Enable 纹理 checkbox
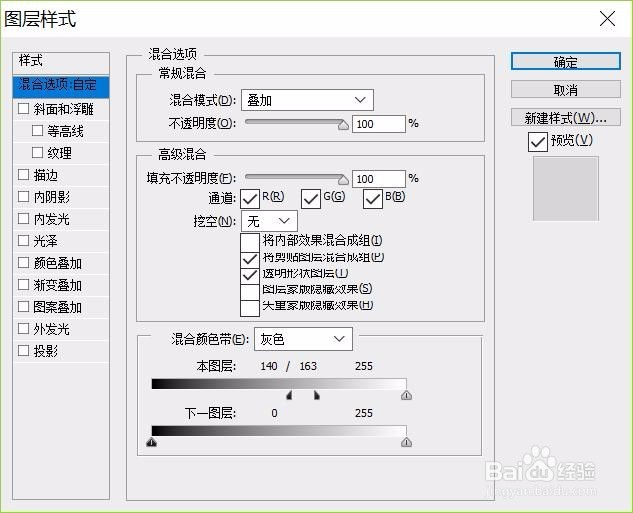633x513 pixels. [x=37, y=152]
